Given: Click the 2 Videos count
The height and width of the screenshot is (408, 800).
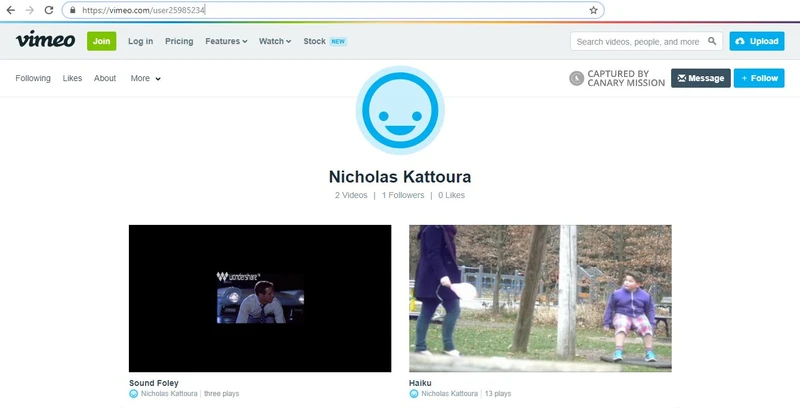Looking at the screenshot, I should coord(351,195).
